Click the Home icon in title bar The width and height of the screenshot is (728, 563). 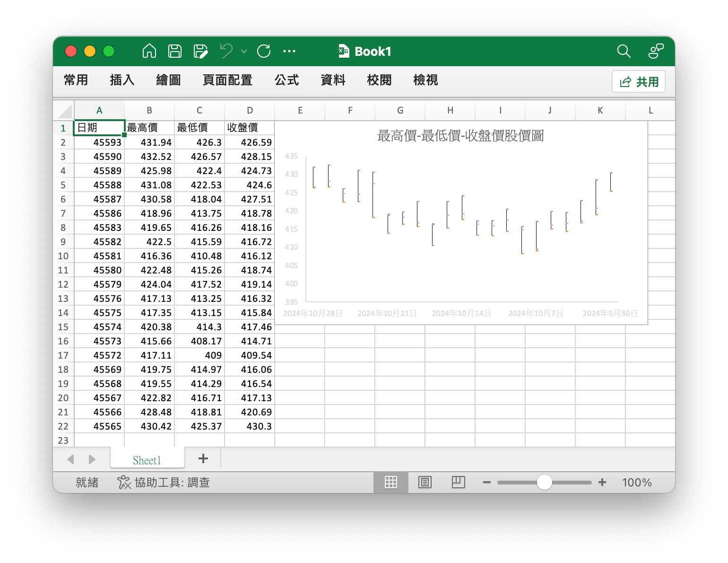[149, 51]
